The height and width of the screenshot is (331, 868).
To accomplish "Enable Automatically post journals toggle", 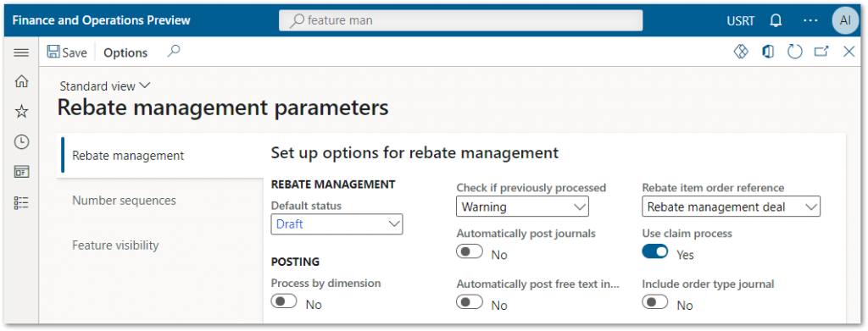I will click(470, 252).
